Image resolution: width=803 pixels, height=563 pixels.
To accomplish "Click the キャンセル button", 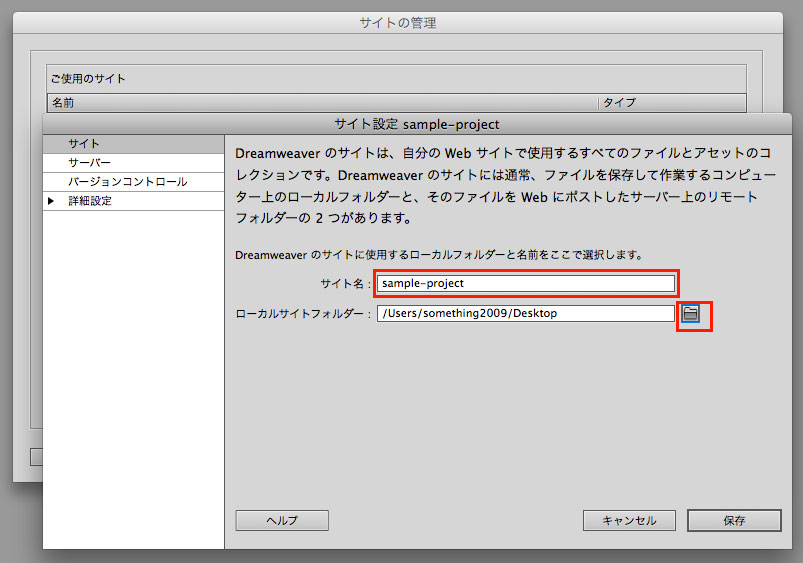I will pos(629,520).
